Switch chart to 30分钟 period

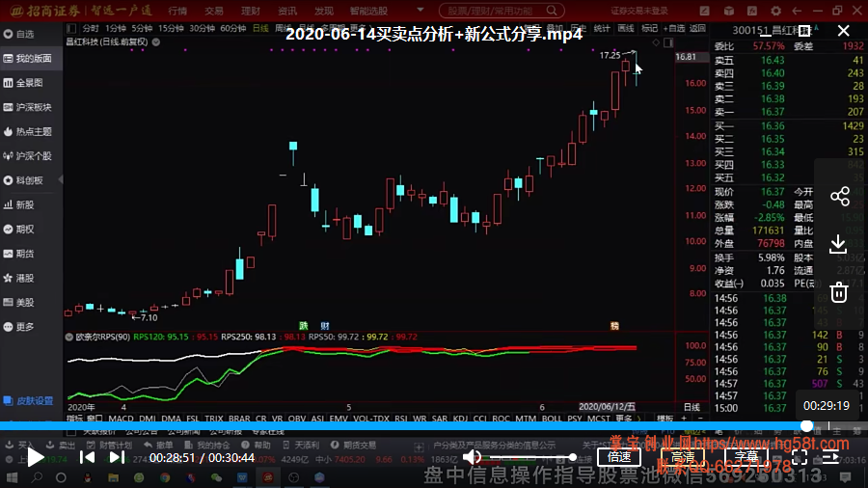pyautogui.click(x=202, y=28)
